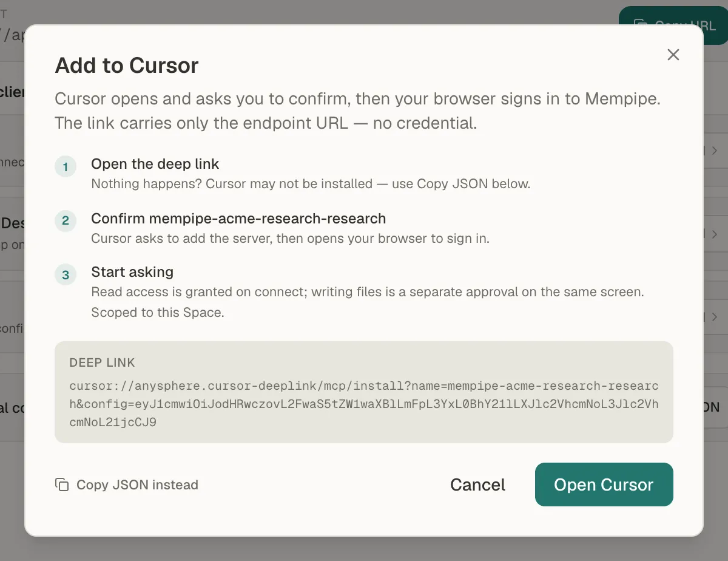
Task: Click the Open Cursor button
Action: (604, 484)
